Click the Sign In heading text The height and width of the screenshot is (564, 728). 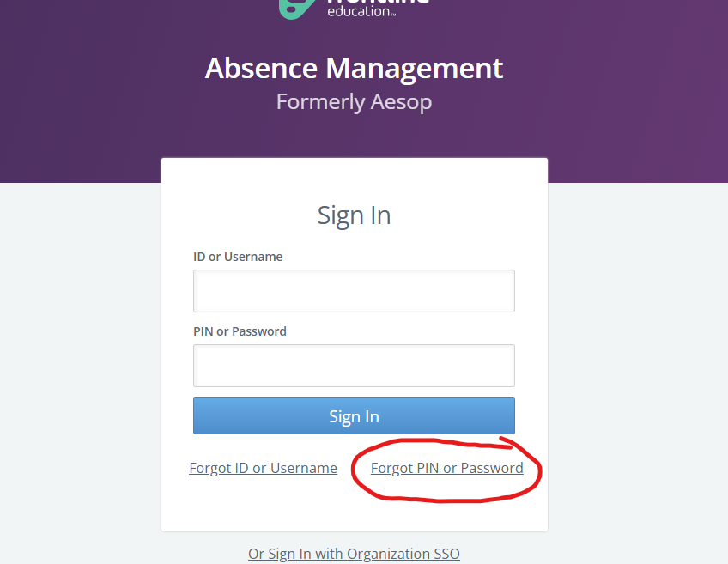click(x=354, y=215)
